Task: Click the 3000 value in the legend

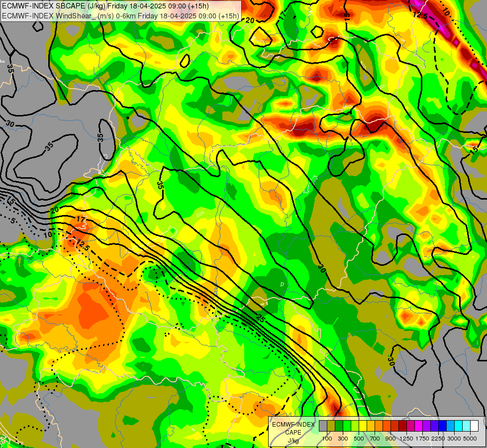Action: (454, 439)
